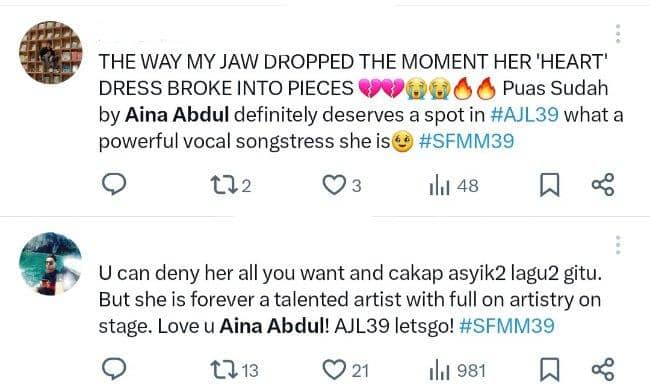Reply to the 'U can deny her' tweet
Screen dimensions: 650x390
(x=114, y=369)
